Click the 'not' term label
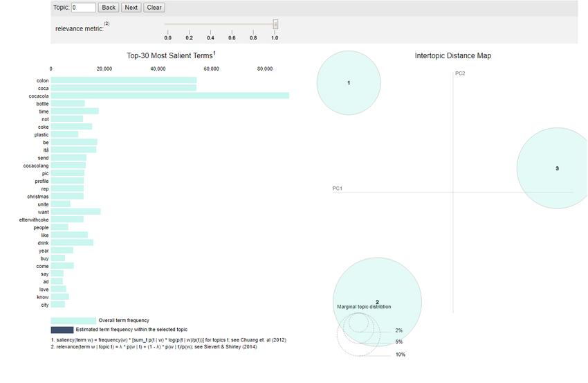Image resolution: width=588 pixels, height=383 pixels. [45, 119]
